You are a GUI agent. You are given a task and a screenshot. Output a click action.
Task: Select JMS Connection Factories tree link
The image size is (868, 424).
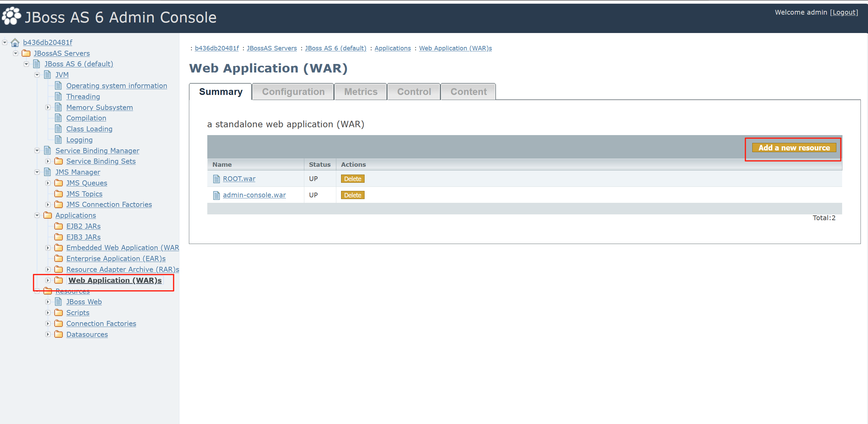point(109,204)
